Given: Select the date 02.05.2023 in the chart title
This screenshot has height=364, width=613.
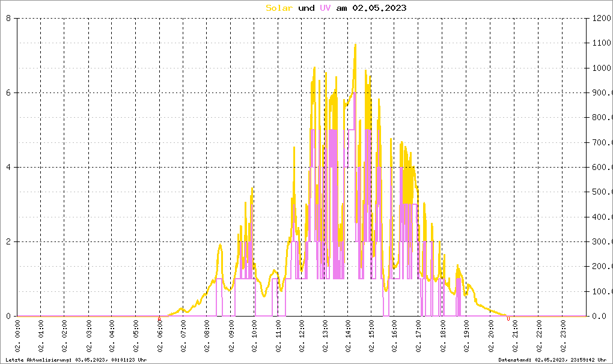Looking at the screenshot, I should click(379, 8).
